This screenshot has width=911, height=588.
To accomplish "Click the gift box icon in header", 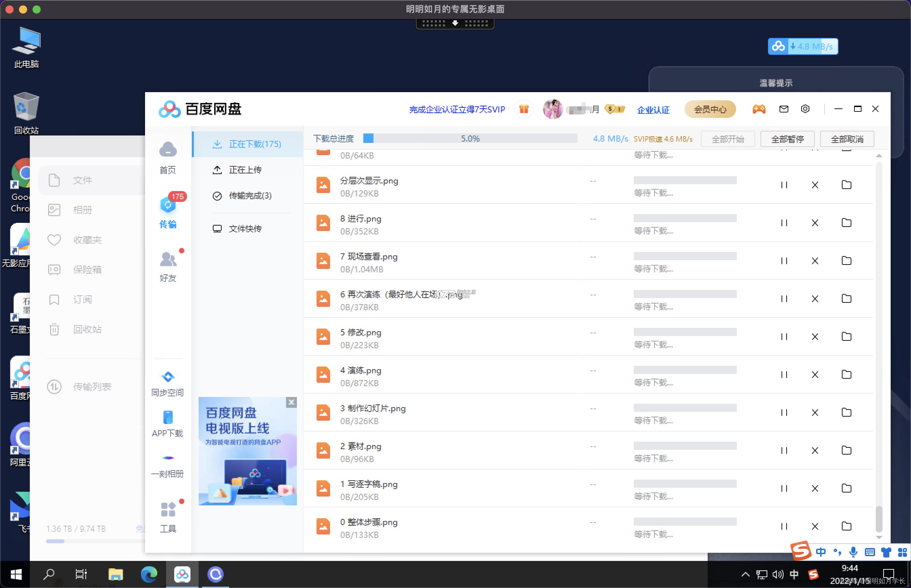I will click(524, 109).
